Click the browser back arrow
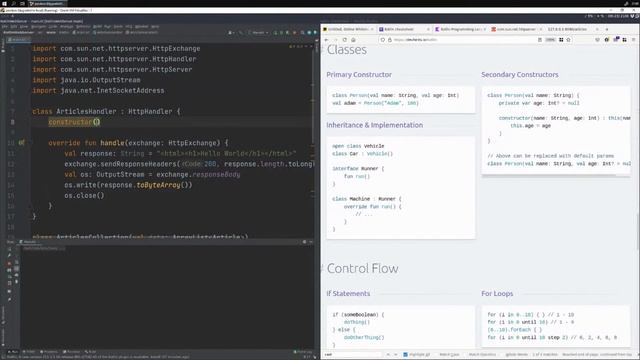640x360 pixels. [x=326, y=40]
